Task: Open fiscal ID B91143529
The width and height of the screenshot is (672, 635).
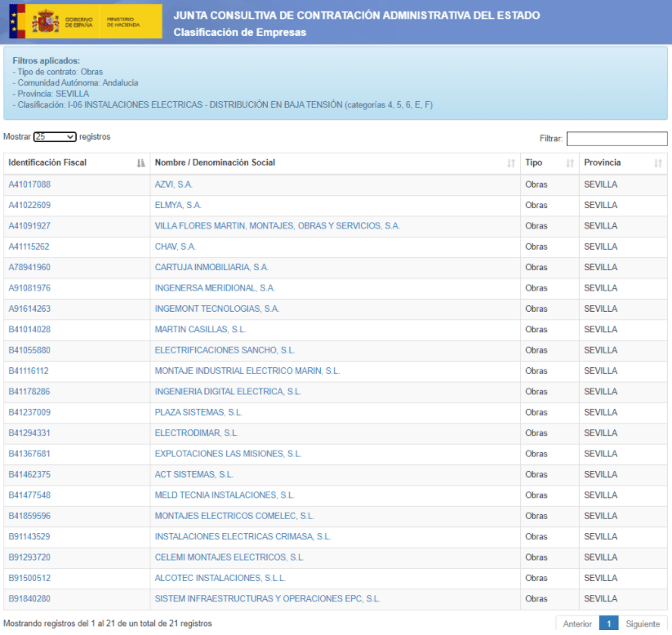Action: [29, 537]
